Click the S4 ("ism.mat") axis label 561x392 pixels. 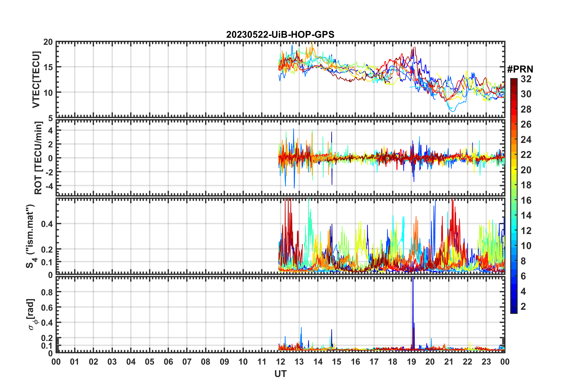(30, 236)
